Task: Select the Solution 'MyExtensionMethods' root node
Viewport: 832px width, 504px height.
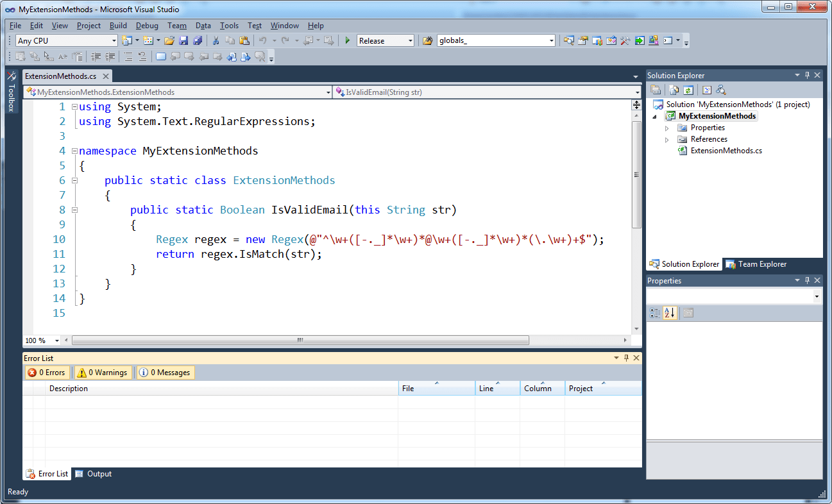Action: click(x=732, y=105)
